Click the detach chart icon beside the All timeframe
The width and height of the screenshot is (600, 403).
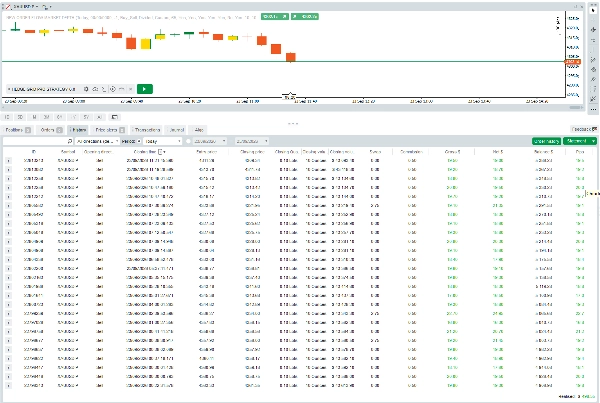click(x=114, y=117)
